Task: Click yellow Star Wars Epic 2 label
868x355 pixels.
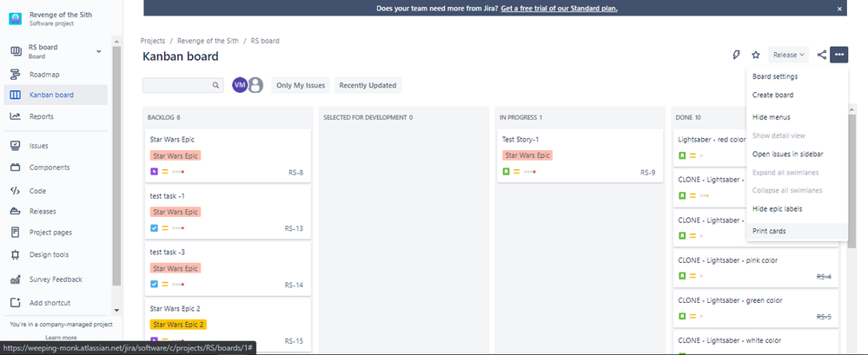Action: click(x=178, y=325)
